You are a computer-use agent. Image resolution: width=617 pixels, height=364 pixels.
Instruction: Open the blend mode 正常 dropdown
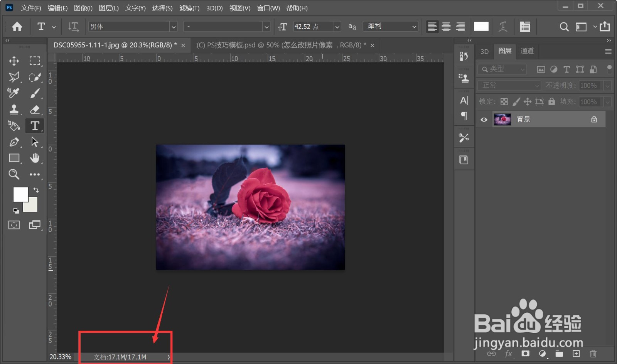click(509, 85)
